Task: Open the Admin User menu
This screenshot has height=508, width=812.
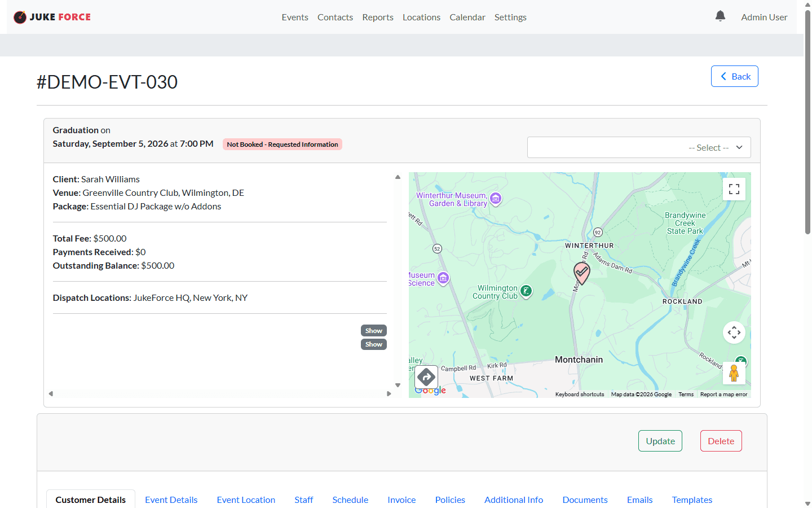Action: [x=764, y=17]
